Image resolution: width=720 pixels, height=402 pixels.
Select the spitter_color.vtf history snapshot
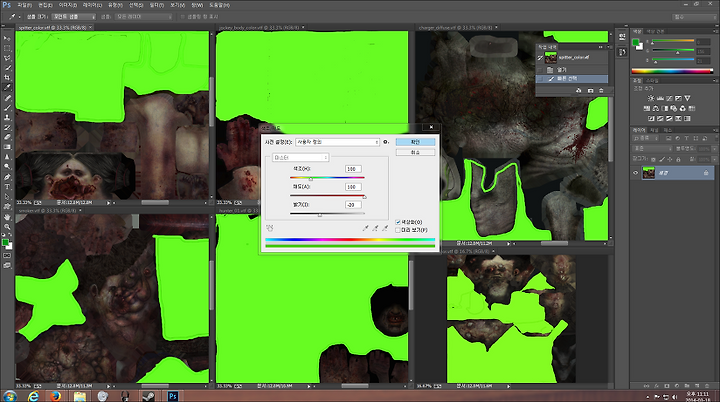(572, 57)
